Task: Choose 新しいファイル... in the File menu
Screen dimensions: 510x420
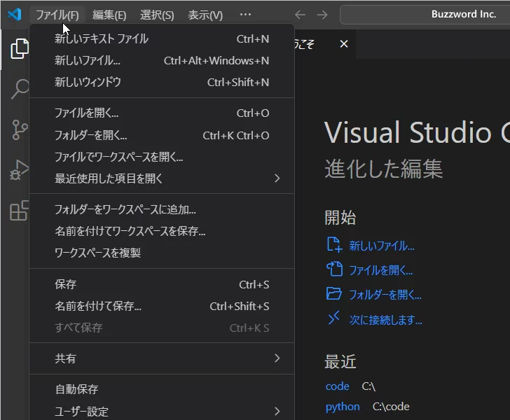Action: pyautogui.click(x=162, y=60)
